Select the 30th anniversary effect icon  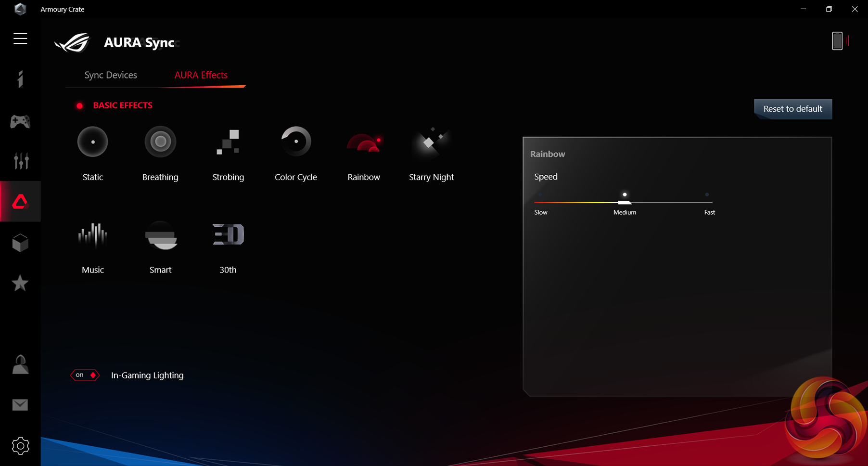coord(228,234)
